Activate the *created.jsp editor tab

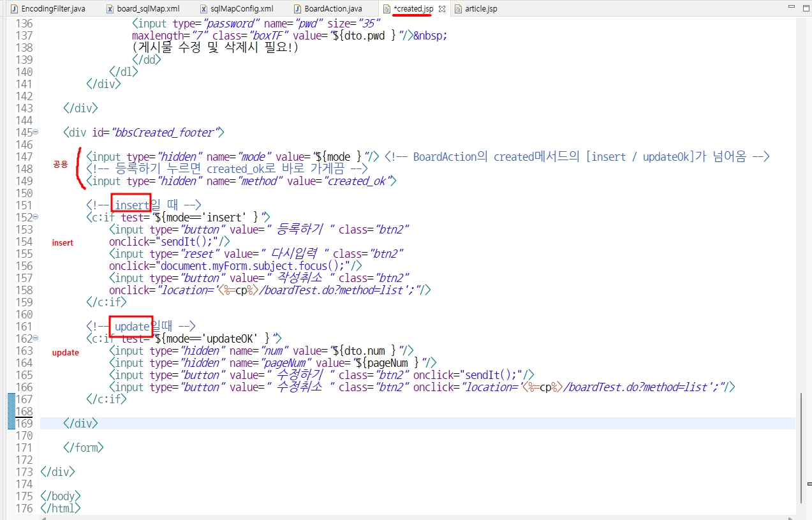[x=413, y=9]
